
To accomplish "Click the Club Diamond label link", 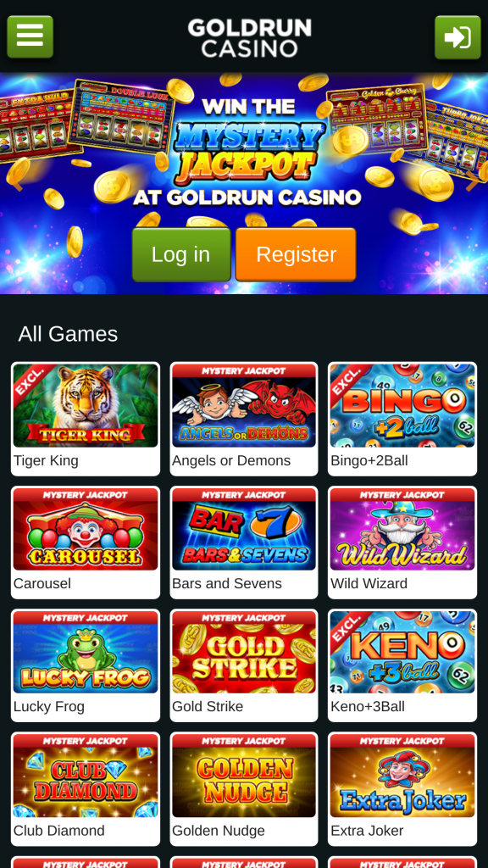I will 58,831.
